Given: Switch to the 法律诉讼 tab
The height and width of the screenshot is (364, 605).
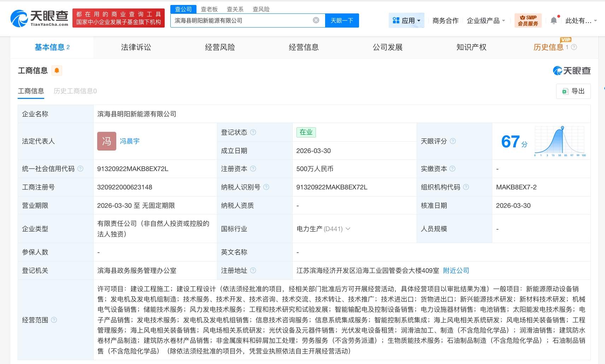Looking at the screenshot, I should click(x=136, y=47).
